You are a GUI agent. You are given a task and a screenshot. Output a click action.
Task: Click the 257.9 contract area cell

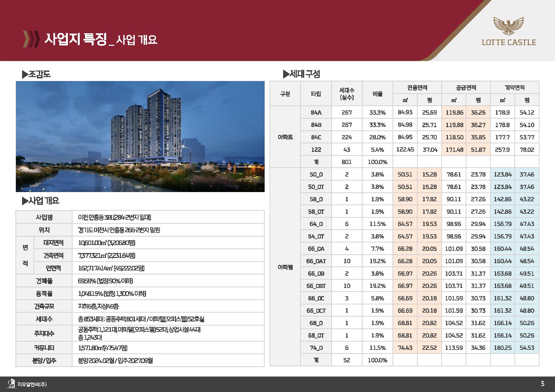503,150
